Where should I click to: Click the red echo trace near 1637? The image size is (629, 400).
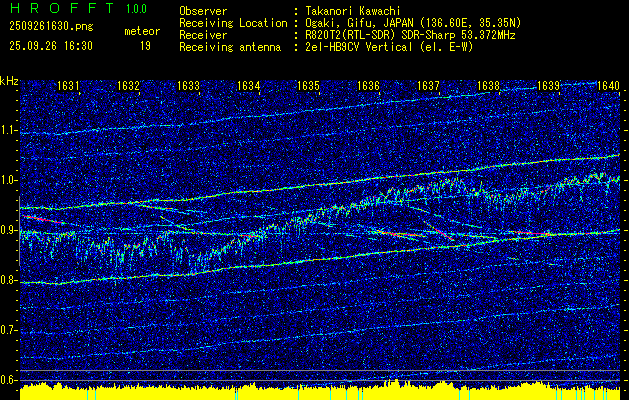[x=439, y=231]
